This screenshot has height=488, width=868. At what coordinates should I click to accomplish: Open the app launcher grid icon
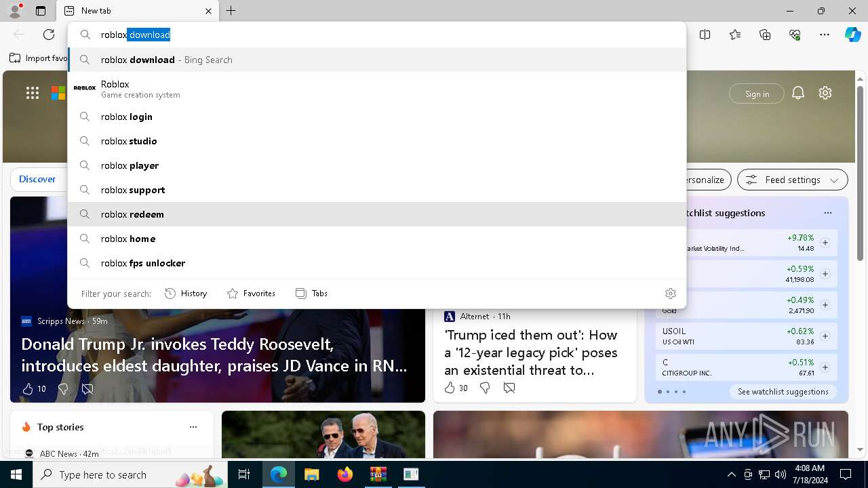coord(33,93)
